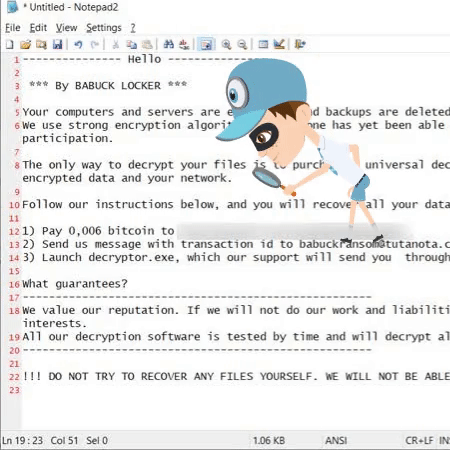The width and height of the screenshot is (450, 450).
Task: Click 'We value our reputation.' on line 18
Action: pyautogui.click(x=101, y=310)
